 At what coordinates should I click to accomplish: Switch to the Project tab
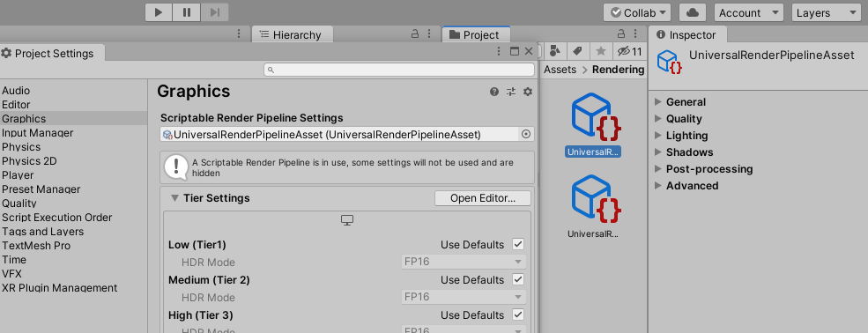pyautogui.click(x=476, y=35)
